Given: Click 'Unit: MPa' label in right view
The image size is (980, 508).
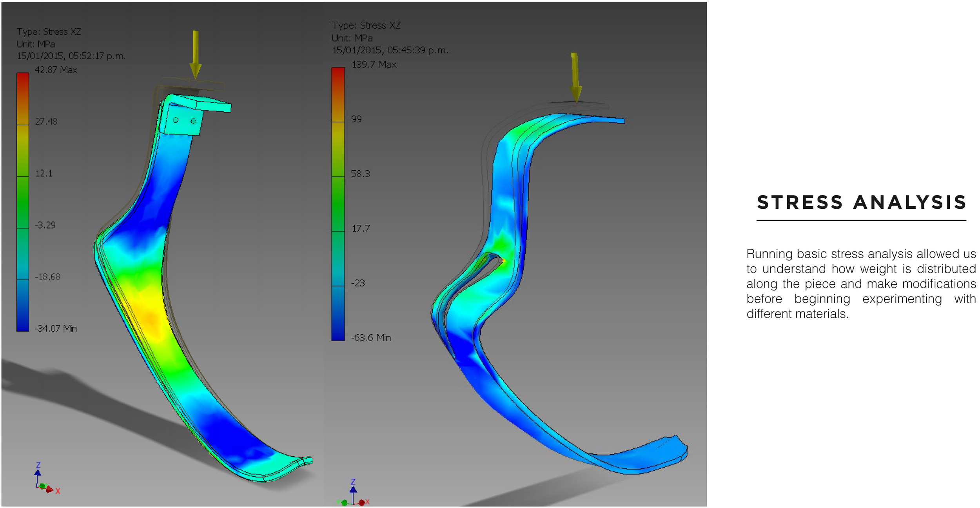Looking at the screenshot, I should [x=352, y=38].
